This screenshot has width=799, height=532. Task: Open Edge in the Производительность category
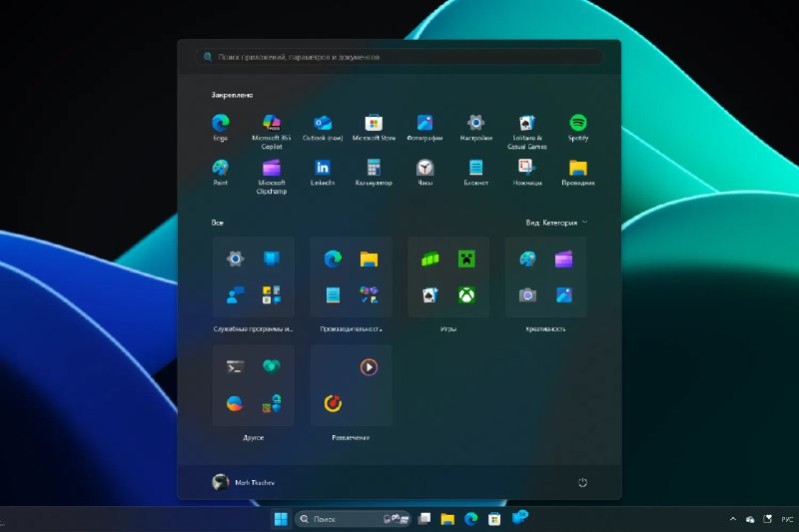[333, 259]
